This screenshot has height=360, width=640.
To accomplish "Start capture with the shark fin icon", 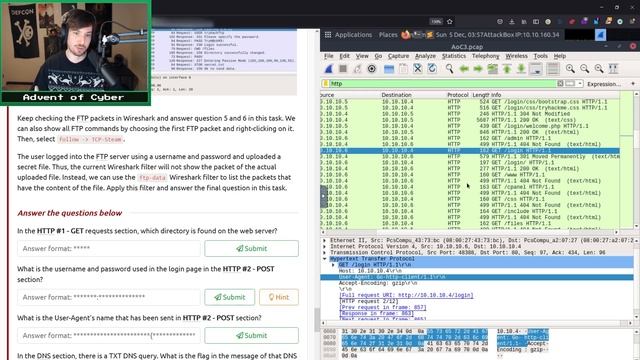I will (329, 69).
